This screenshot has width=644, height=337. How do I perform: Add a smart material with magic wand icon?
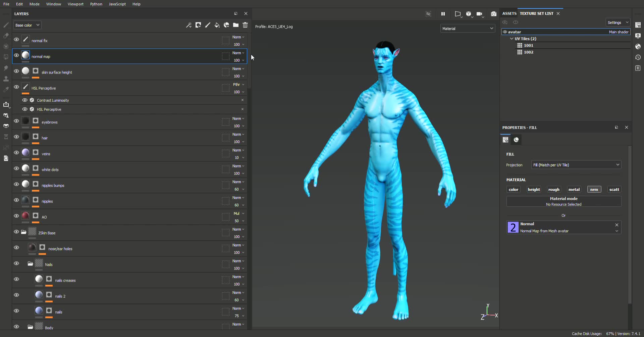pyautogui.click(x=189, y=25)
